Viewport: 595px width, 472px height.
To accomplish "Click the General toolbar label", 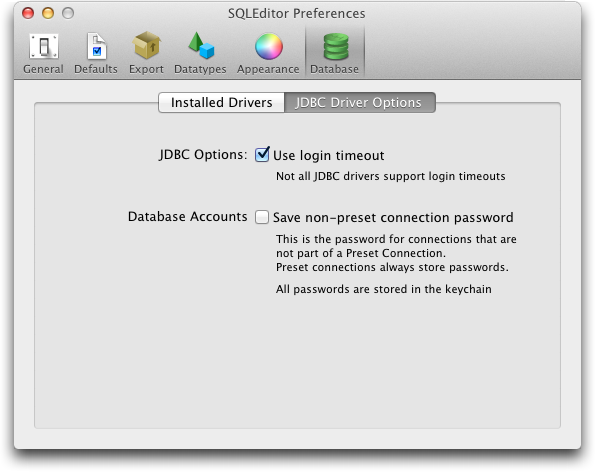I will tap(43, 69).
